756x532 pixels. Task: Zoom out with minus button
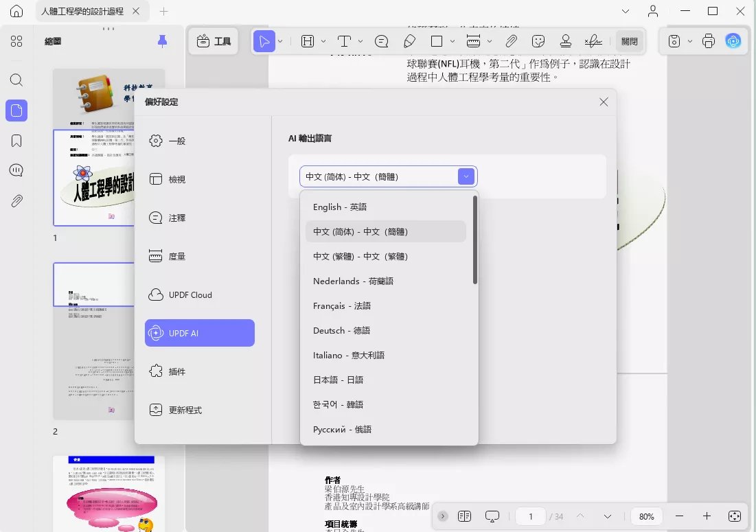(x=679, y=516)
